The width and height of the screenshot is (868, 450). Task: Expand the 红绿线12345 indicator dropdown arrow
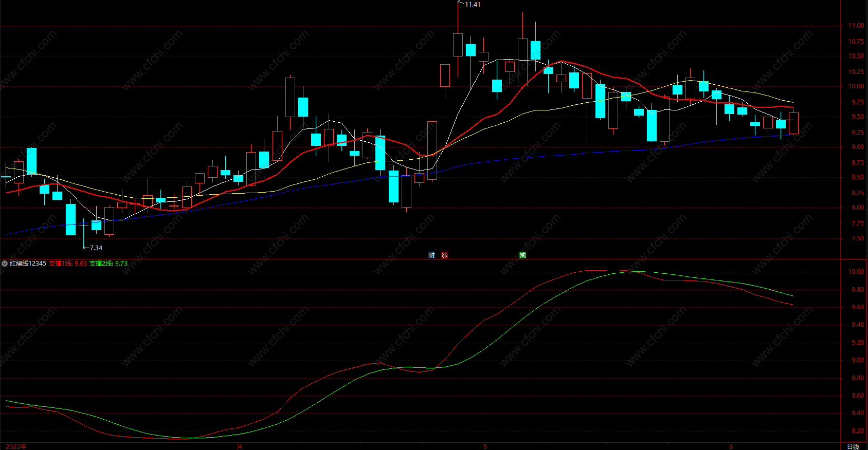[x=5, y=264]
